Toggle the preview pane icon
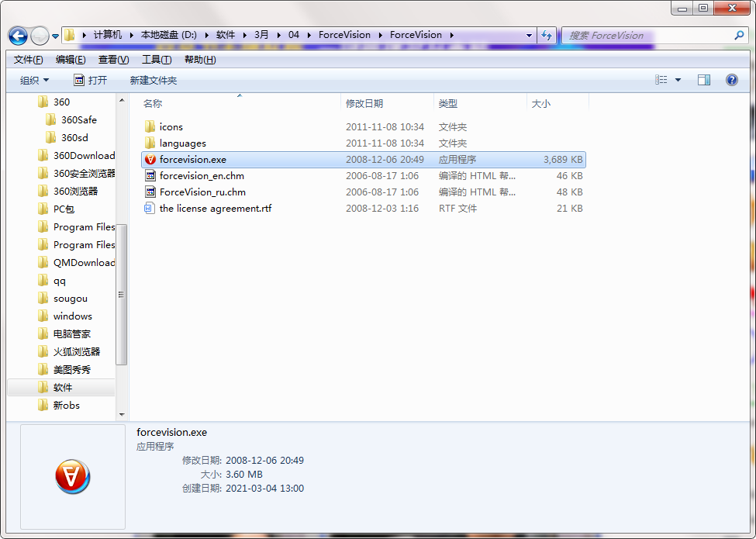Screen dimensions: 756x539 [704, 80]
